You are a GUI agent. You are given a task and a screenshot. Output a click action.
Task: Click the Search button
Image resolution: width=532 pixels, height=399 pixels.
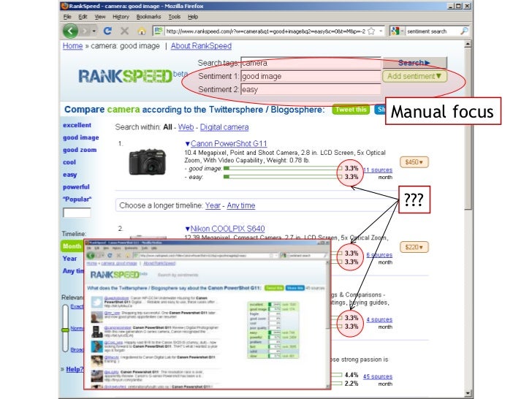pos(414,63)
